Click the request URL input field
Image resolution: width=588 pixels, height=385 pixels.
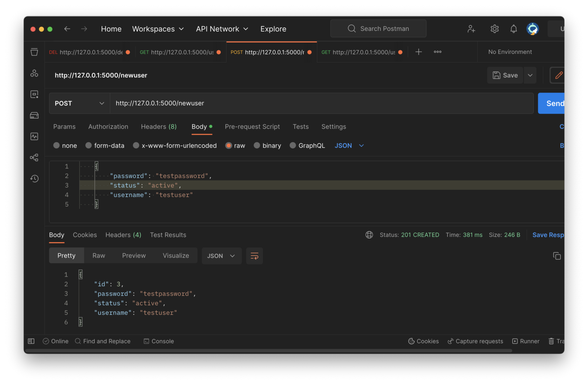322,103
